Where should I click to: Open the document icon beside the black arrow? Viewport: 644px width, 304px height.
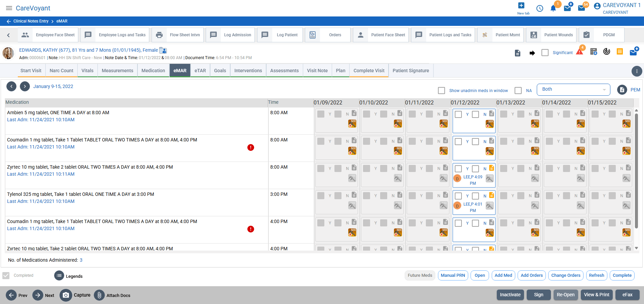tap(518, 53)
